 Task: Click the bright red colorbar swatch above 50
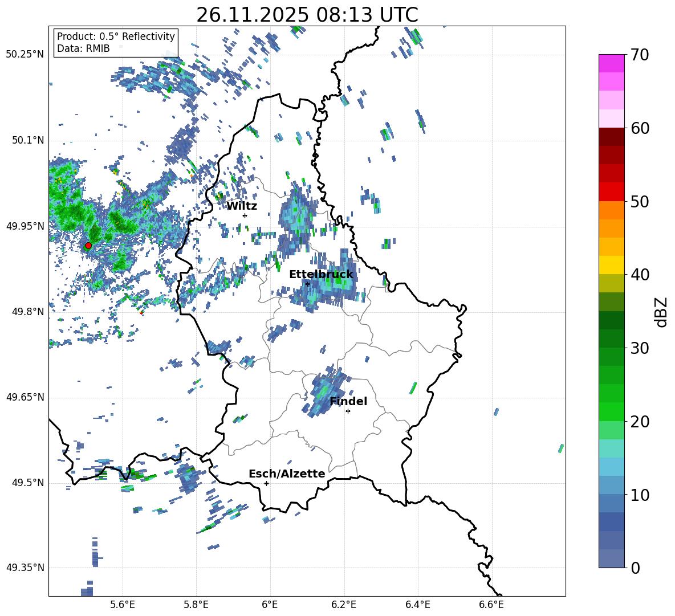click(611, 192)
